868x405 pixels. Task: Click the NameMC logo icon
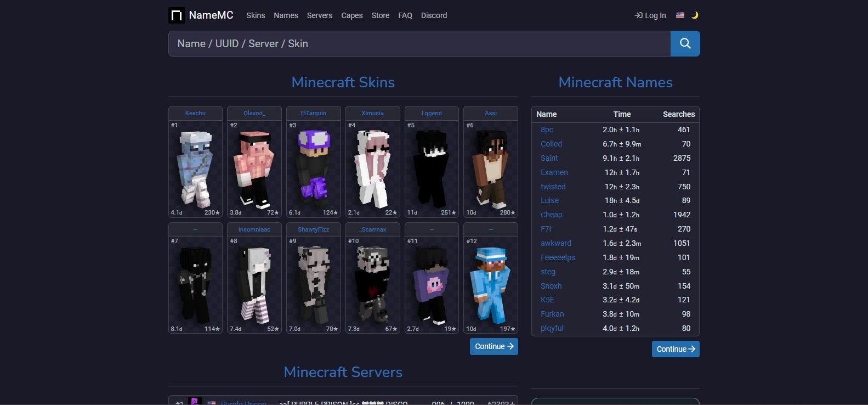177,15
